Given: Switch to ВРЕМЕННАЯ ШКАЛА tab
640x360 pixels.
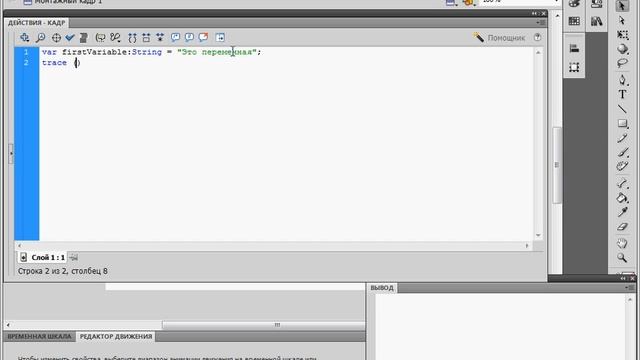Looking at the screenshot, I should pos(39,337).
